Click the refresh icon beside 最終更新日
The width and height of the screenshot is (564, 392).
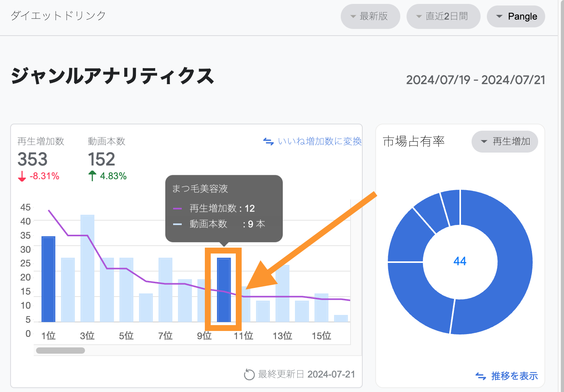coord(249,374)
